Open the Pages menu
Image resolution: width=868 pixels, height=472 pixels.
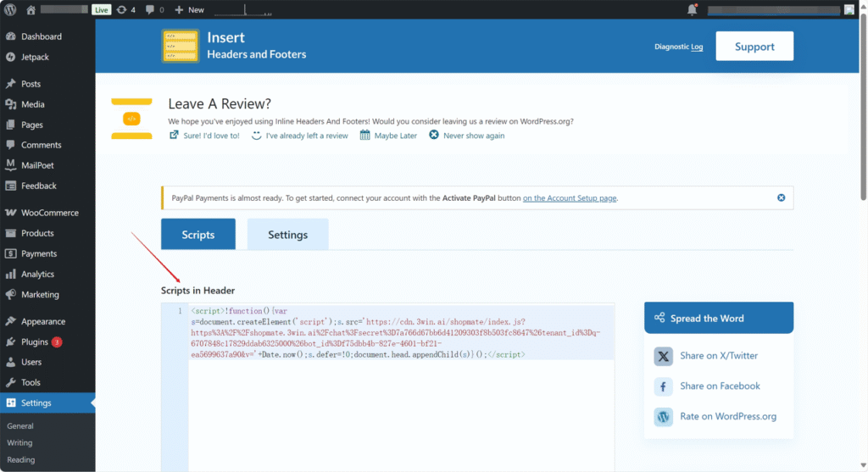[x=32, y=125]
